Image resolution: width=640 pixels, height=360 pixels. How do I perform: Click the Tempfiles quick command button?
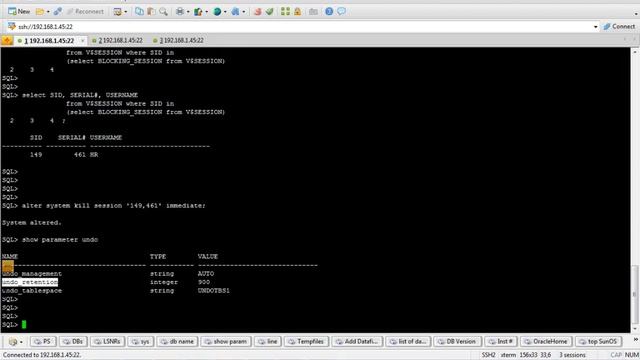pos(306,341)
